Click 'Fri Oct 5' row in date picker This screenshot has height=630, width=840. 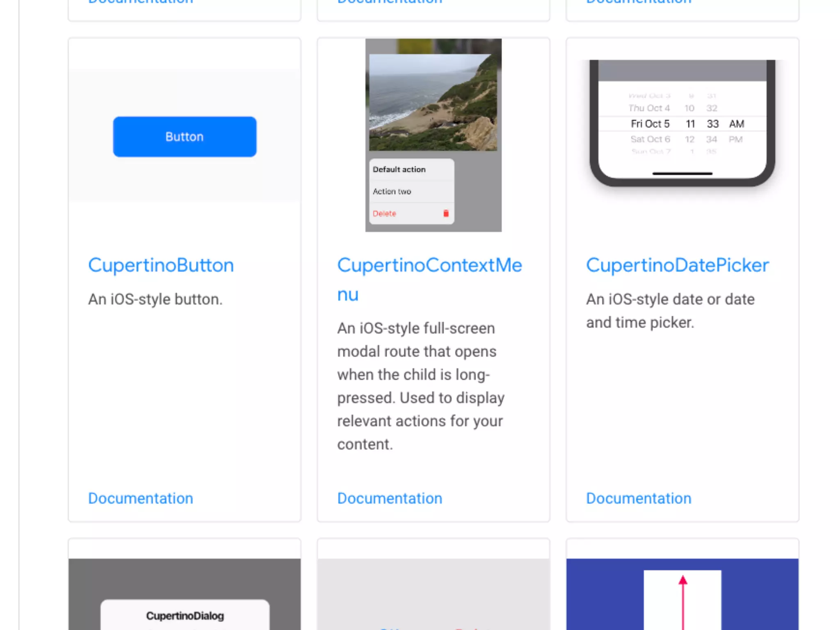tap(650, 124)
